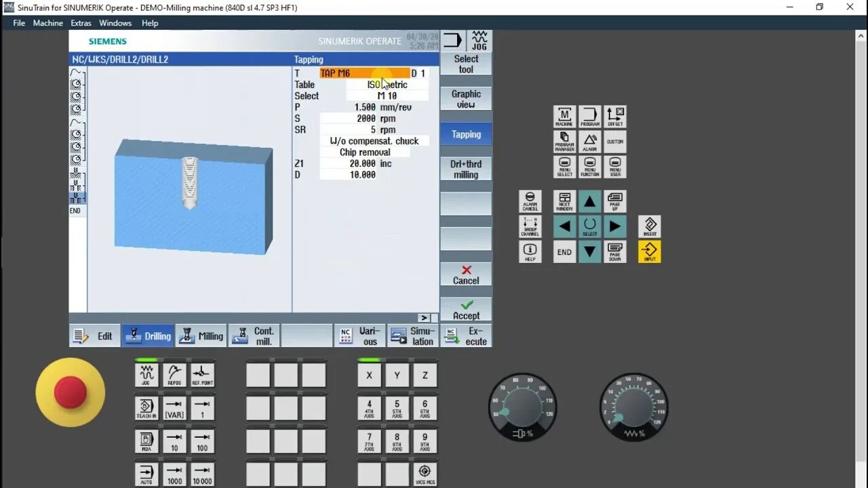
Task: Switch to the Milling softkey tab
Action: tap(201, 335)
